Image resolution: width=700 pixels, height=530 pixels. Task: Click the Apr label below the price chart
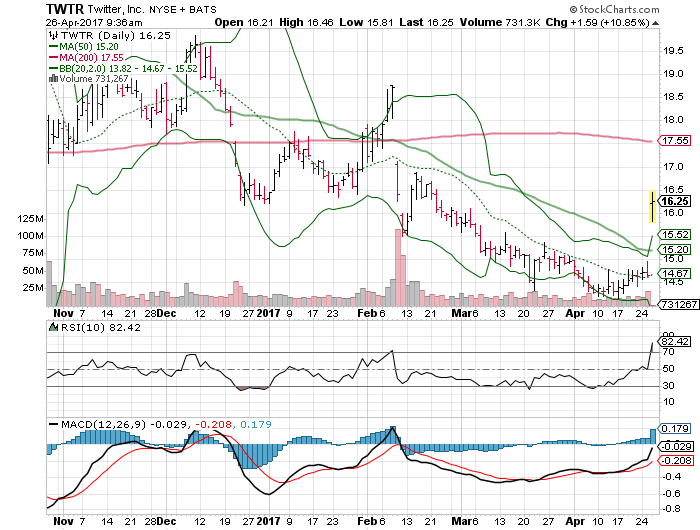pos(575,313)
